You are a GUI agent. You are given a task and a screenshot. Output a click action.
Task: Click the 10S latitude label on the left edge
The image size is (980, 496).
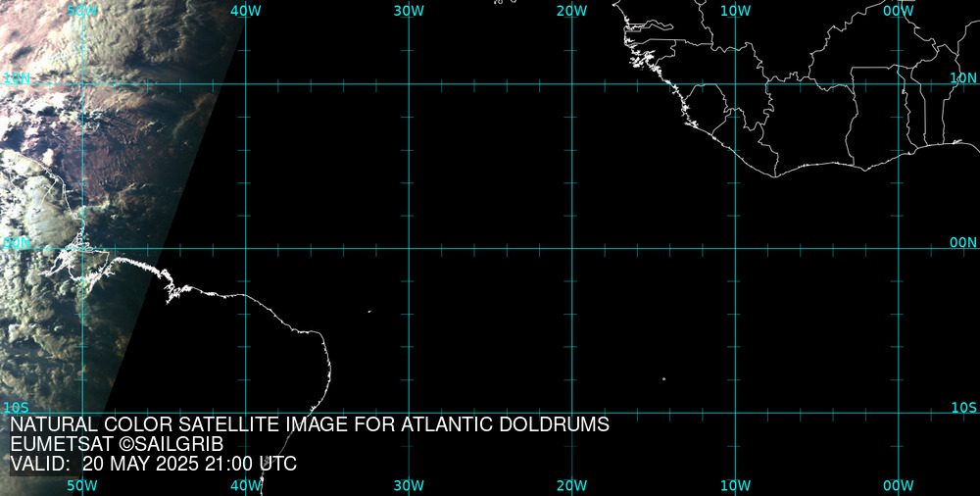(x=16, y=408)
